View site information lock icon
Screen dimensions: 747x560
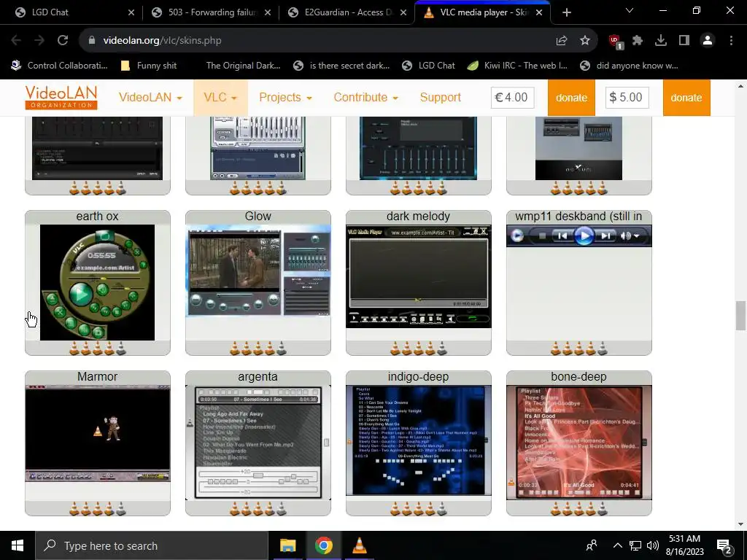click(x=92, y=41)
